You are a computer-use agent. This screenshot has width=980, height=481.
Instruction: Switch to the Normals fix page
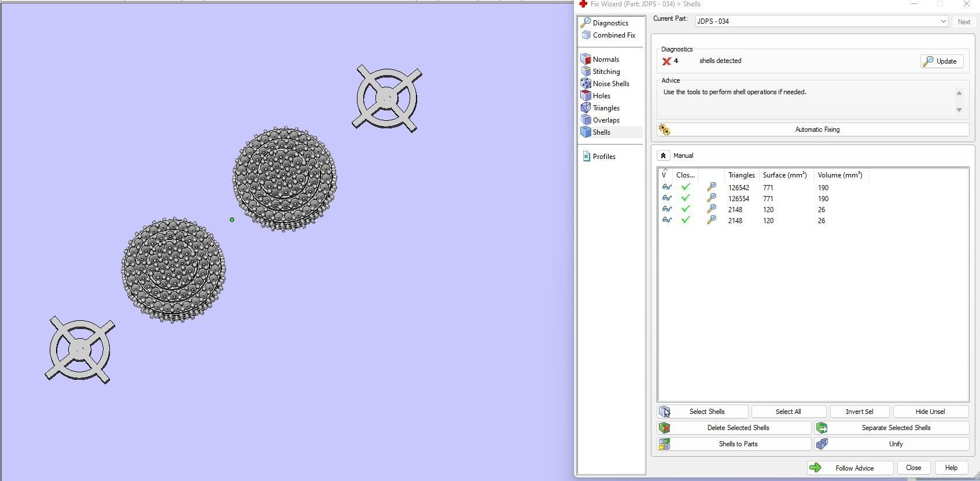click(605, 60)
